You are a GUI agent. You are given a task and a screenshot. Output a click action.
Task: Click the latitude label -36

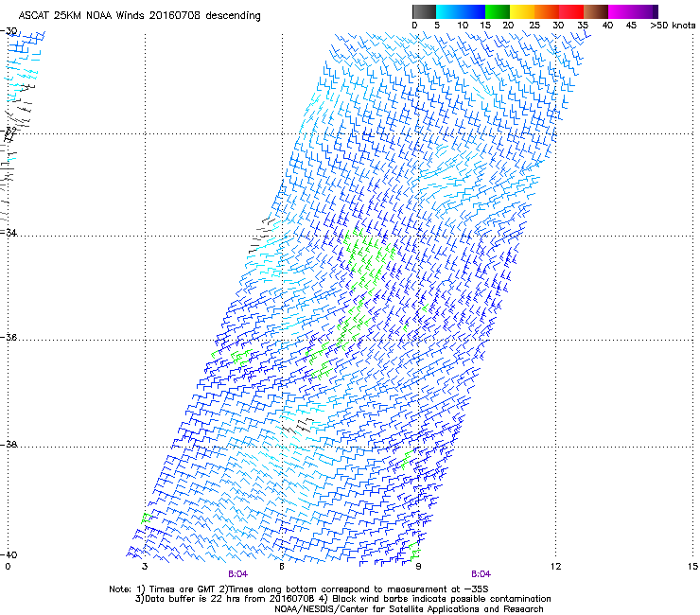[9, 337]
